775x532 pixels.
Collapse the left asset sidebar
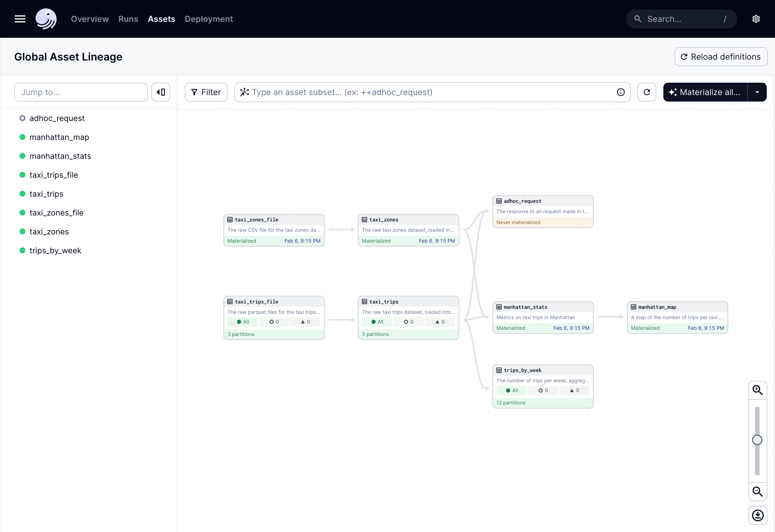tap(161, 92)
